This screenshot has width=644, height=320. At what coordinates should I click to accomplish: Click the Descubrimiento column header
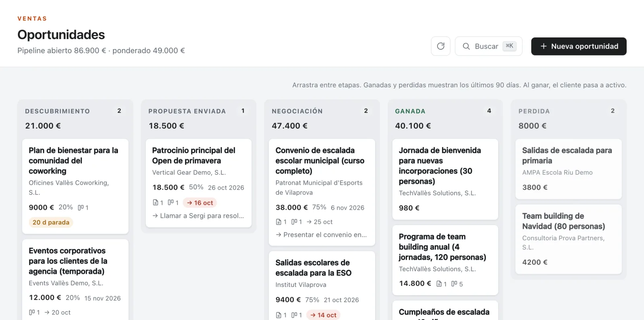tap(58, 111)
